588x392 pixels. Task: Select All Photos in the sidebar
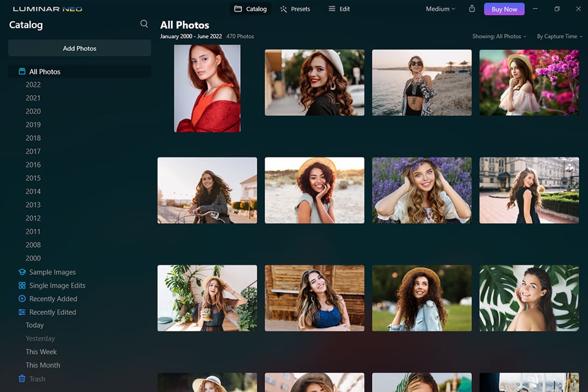click(x=80, y=71)
